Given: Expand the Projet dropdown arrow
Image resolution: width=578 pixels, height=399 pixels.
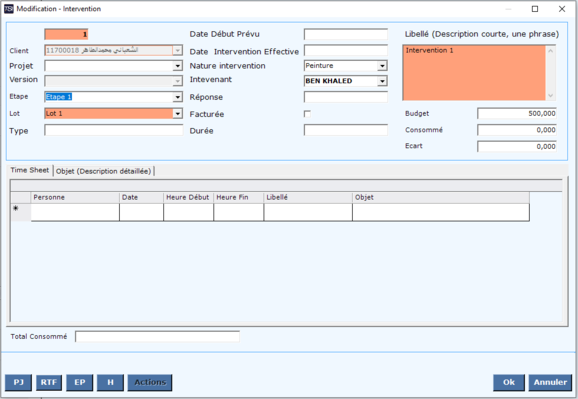Looking at the screenshot, I should pos(178,66).
